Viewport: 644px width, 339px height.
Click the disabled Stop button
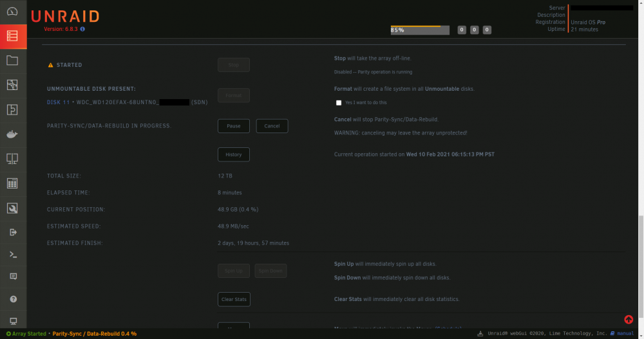click(x=234, y=65)
